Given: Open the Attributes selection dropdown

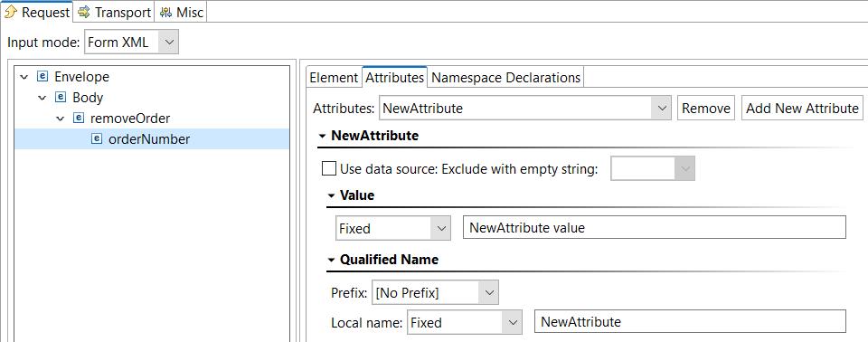Looking at the screenshot, I should coord(524,108).
